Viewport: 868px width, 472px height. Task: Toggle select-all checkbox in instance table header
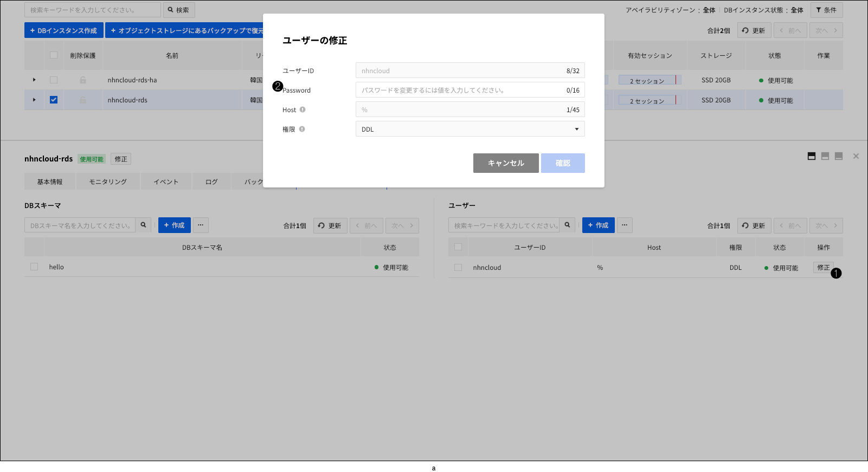tap(54, 55)
